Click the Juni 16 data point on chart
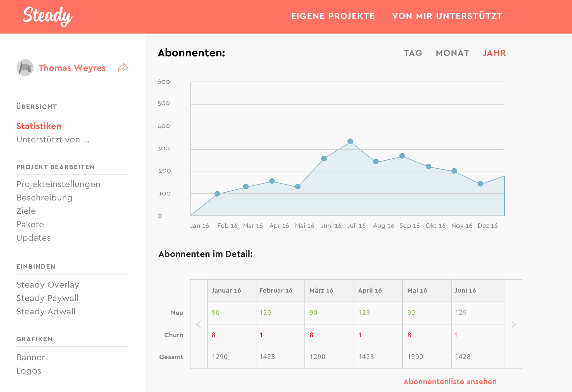 tap(324, 159)
